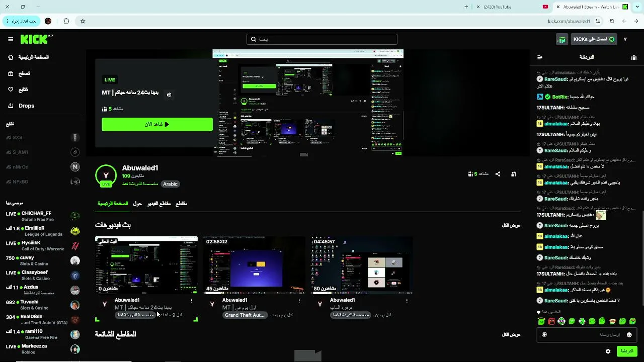Click View All for stream videos
The image size is (644, 362).
tap(511, 225)
